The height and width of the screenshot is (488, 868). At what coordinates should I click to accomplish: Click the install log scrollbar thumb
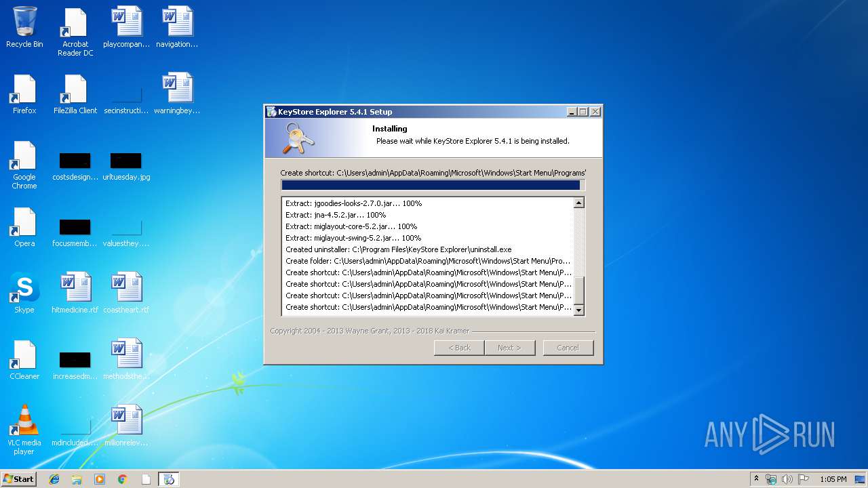click(578, 291)
